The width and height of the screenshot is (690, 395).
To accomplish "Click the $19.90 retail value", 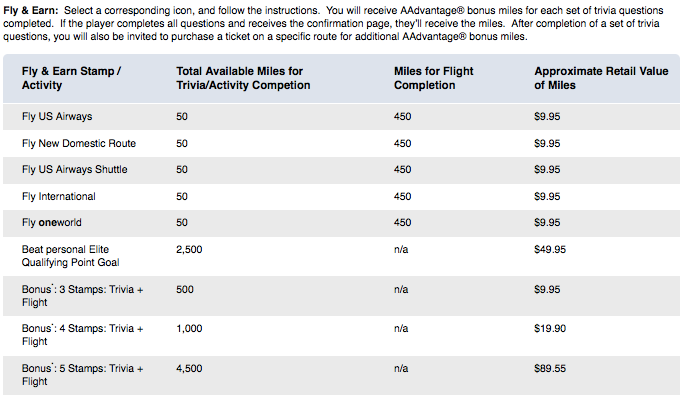I will [x=550, y=329].
